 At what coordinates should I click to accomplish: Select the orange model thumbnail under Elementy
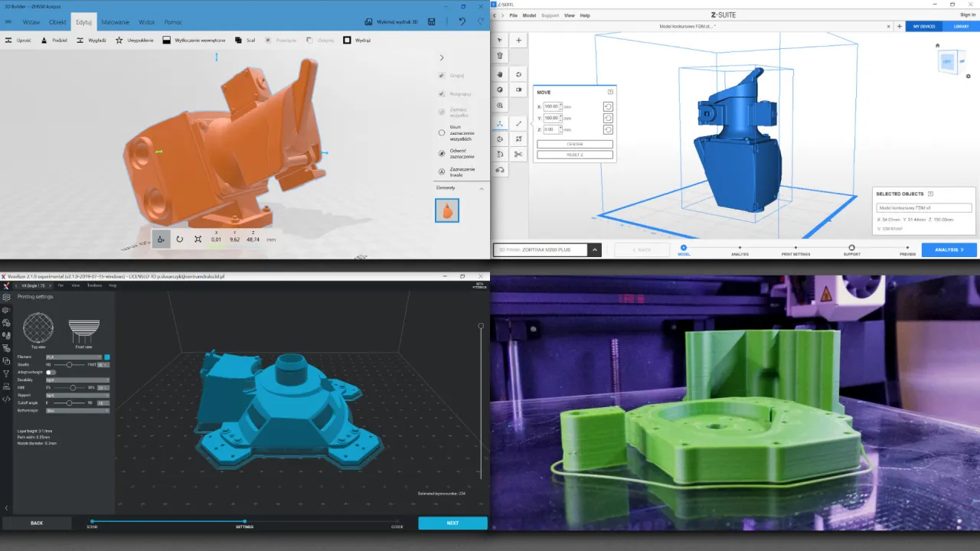tap(446, 210)
